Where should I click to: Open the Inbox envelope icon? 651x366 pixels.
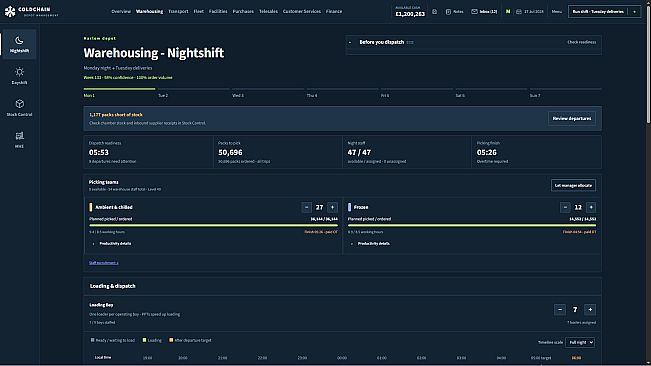click(474, 12)
